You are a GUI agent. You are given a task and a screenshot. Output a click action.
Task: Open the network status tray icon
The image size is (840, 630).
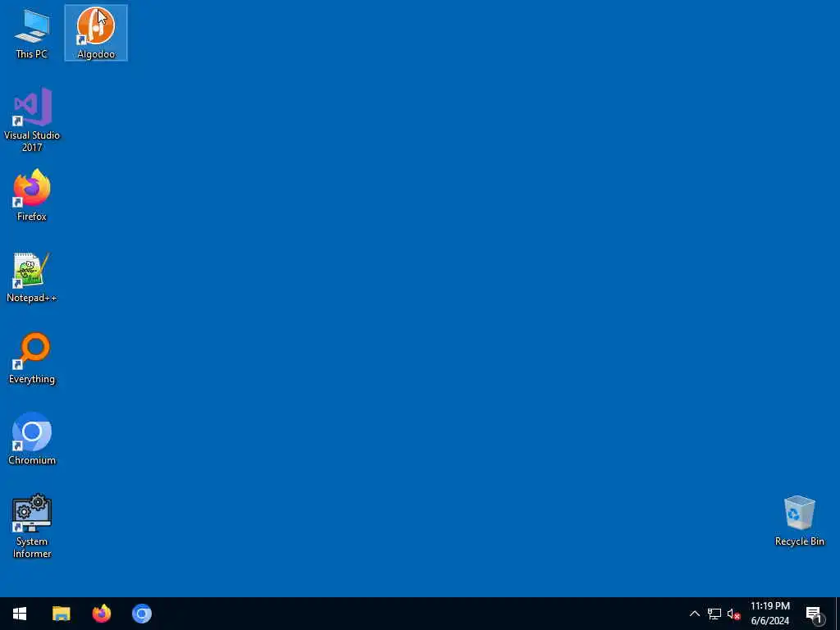click(714, 614)
